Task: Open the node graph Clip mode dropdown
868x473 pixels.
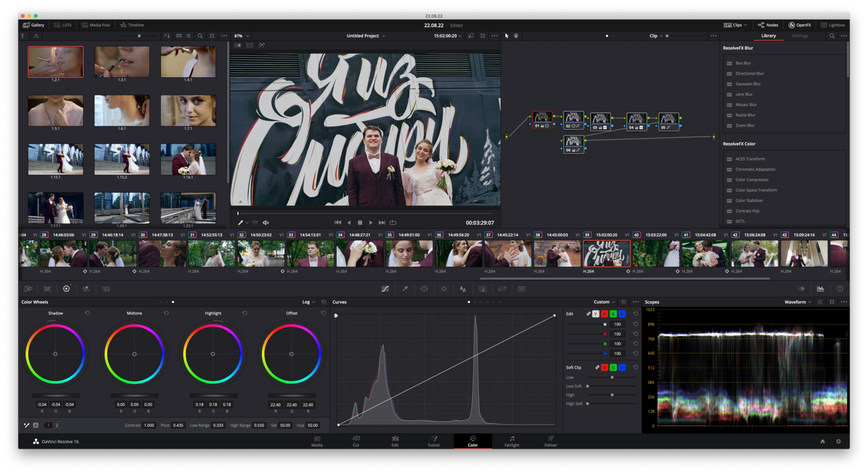Action: [656, 36]
